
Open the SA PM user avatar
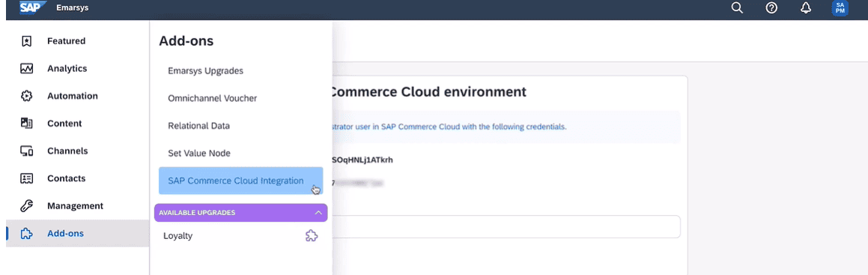(840, 7)
